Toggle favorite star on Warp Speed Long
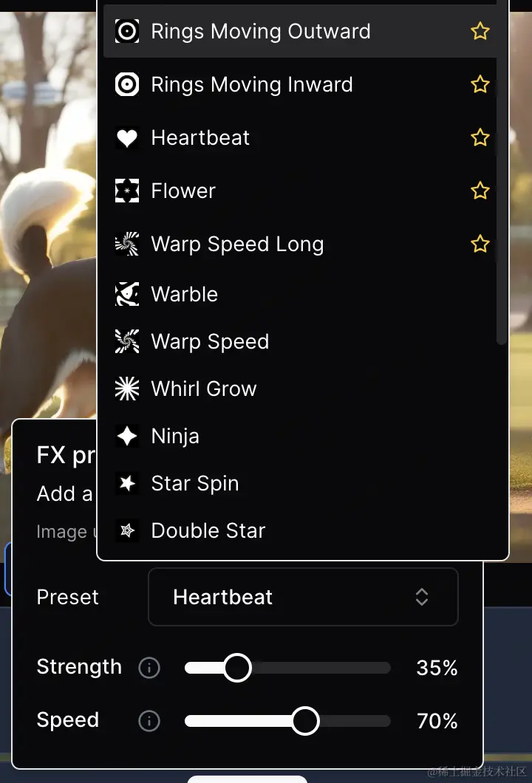532x783 pixels. click(480, 244)
